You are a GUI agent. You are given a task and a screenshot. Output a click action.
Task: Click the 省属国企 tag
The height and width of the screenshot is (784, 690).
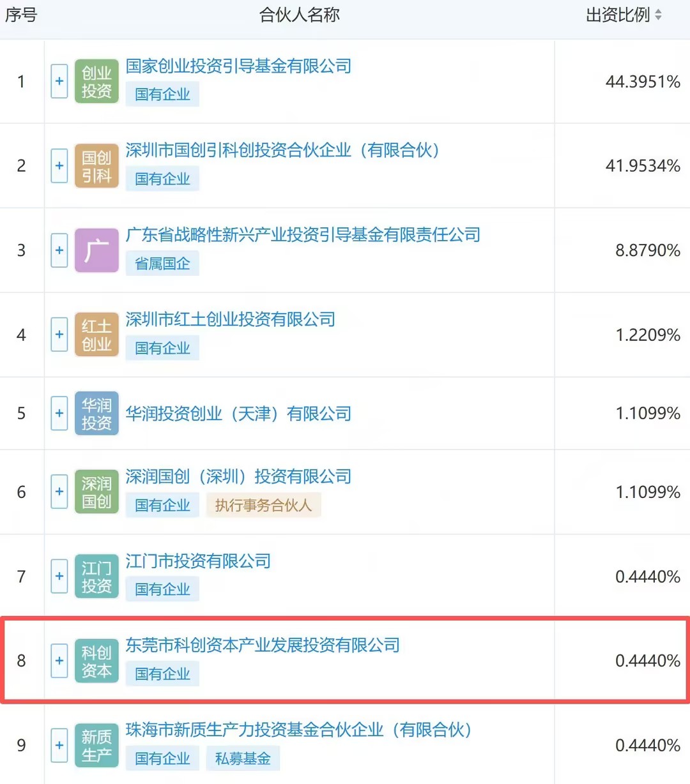(x=162, y=264)
